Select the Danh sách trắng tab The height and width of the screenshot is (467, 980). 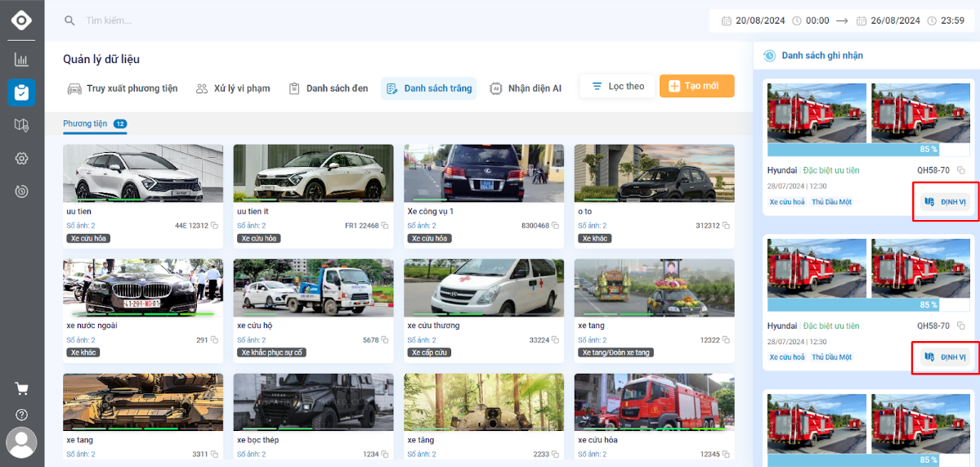[x=429, y=89]
